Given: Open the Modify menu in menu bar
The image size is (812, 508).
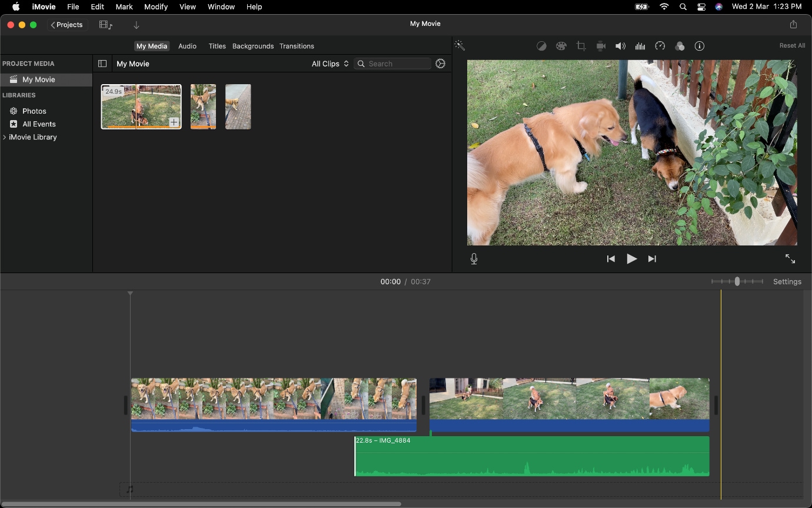Looking at the screenshot, I should pyautogui.click(x=156, y=6).
